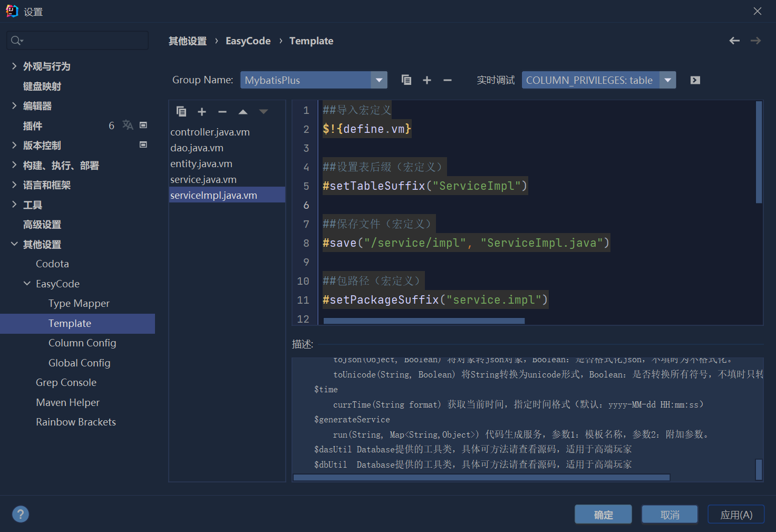Click the code editor vertical scrollbar
Viewport: 776px width, 532px height.
[x=759, y=152]
